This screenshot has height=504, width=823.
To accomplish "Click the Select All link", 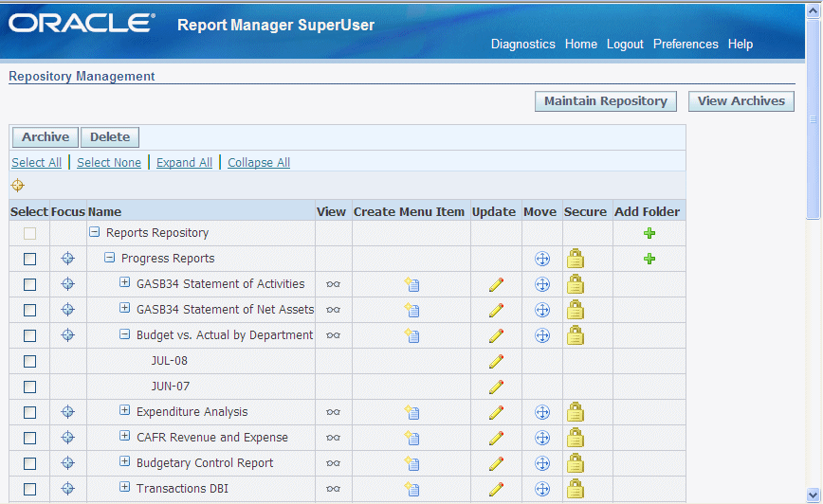I will [36, 163].
